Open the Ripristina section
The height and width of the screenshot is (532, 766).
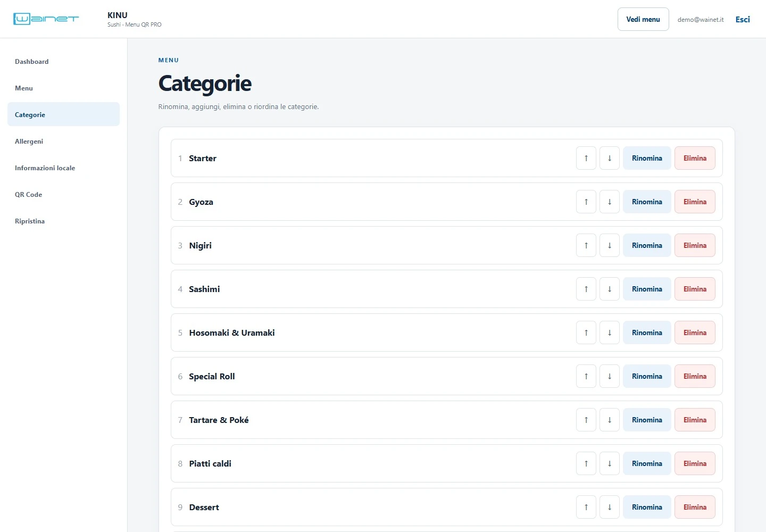(63, 221)
